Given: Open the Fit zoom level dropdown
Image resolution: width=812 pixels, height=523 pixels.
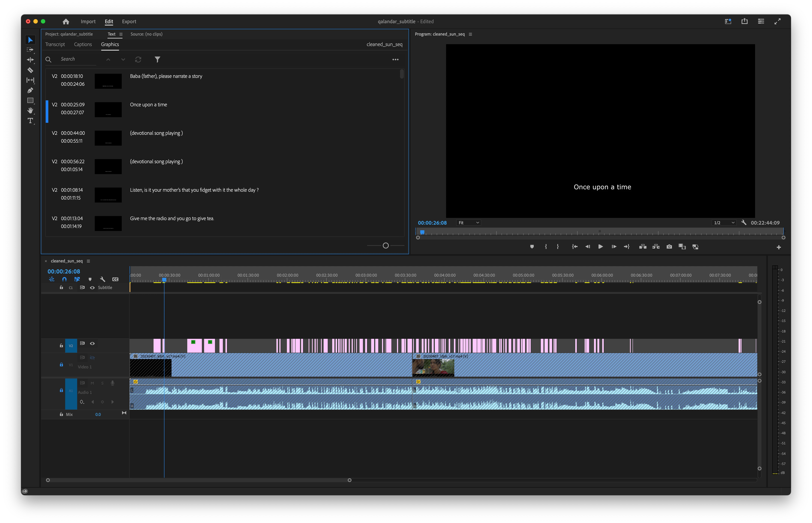Looking at the screenshot, I should (x=469, y=223).
